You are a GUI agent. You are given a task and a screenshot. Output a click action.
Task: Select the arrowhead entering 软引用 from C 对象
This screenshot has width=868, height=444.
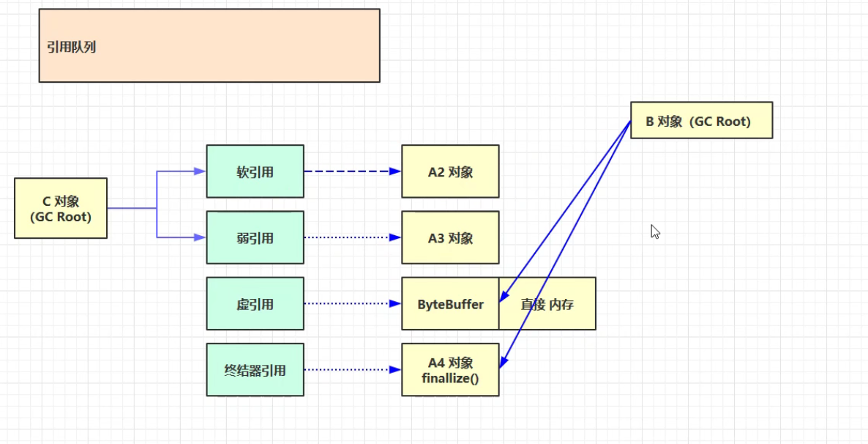(199, 171)
